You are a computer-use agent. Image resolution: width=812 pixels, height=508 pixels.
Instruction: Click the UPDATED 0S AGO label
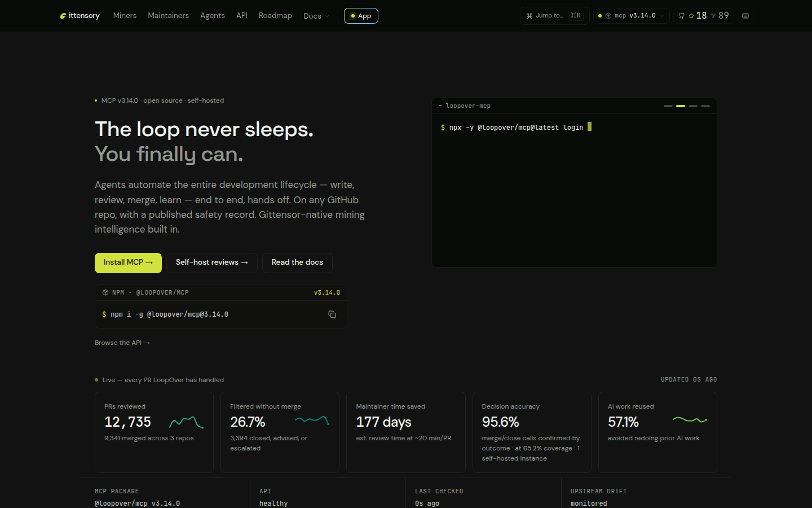(689, 380)
